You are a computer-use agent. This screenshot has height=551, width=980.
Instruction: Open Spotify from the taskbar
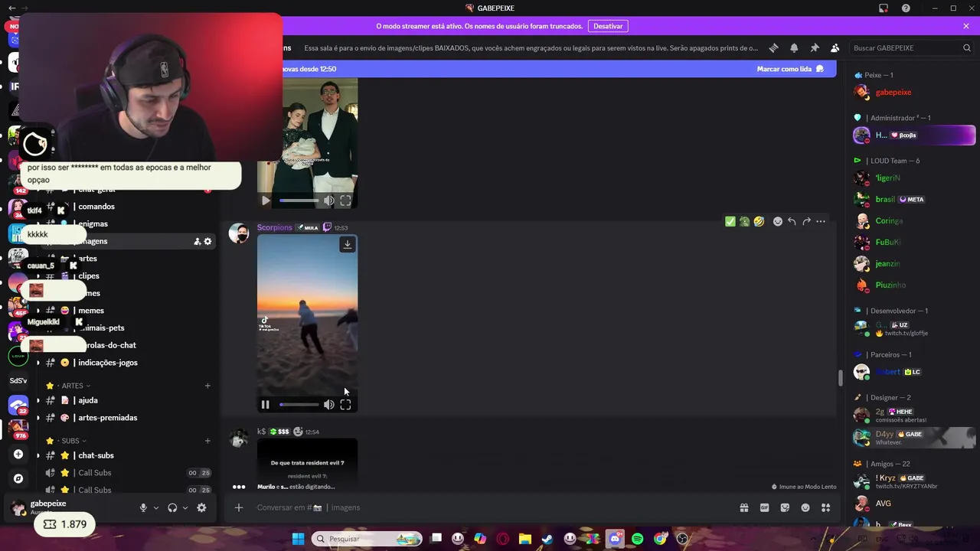click(638, 539)
